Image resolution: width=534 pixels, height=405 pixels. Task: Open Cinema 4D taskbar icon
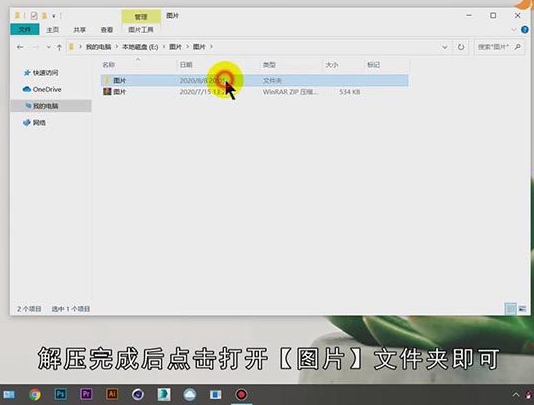pyautogui.click(x=138, y=394)
